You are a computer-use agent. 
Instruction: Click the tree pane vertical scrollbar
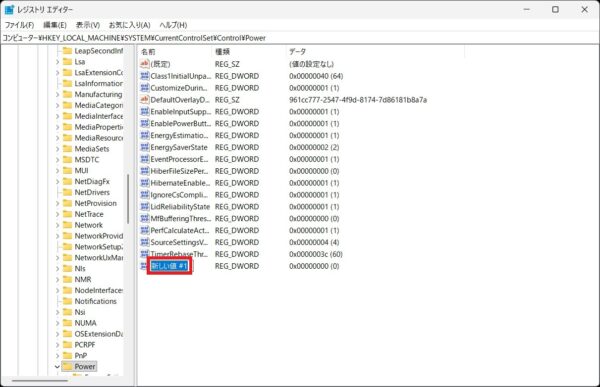pos(128,199)
